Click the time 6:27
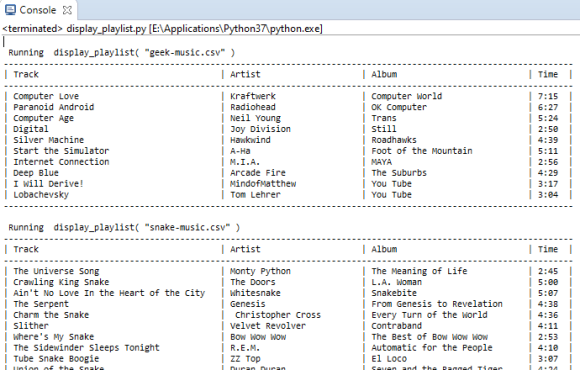580x370 pixels. pyautogui.click(x=548, y=107)
